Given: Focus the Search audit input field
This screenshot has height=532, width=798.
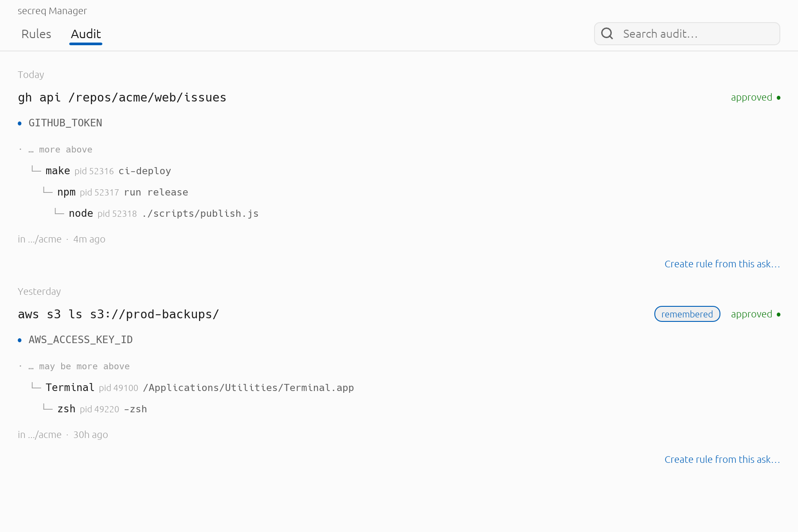Looking at the screenshot, I should click(x=687, y=34).
